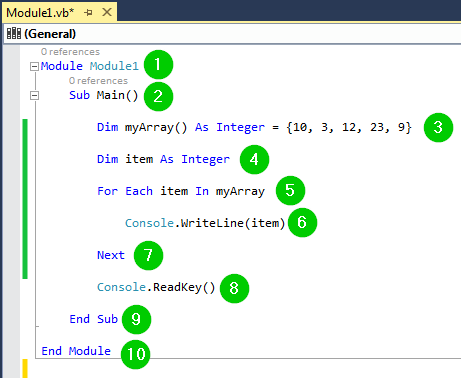Click the End Sub line
Screen dimensions: 461x378
pos(94,319)
